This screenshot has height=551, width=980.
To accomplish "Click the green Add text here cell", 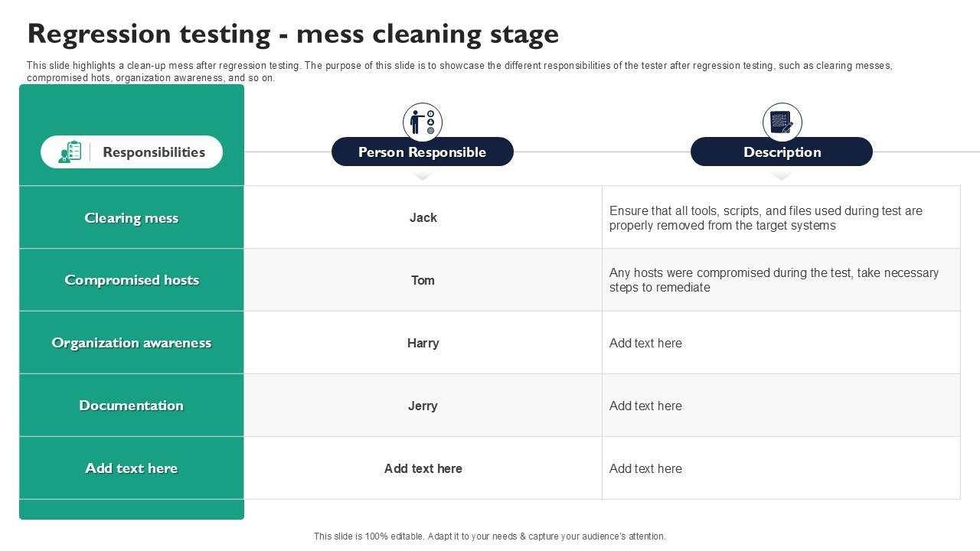I will (x=132, y=468).
